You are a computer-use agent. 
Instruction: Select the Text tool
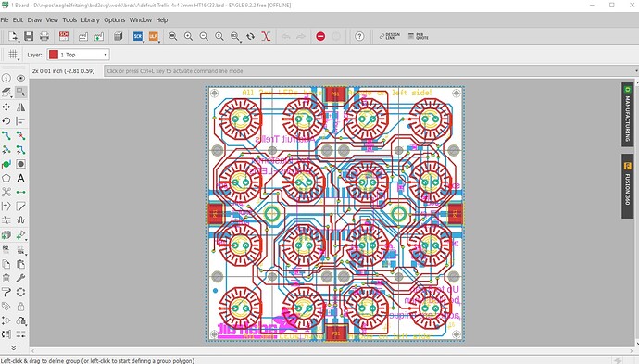tap(20, 178)
